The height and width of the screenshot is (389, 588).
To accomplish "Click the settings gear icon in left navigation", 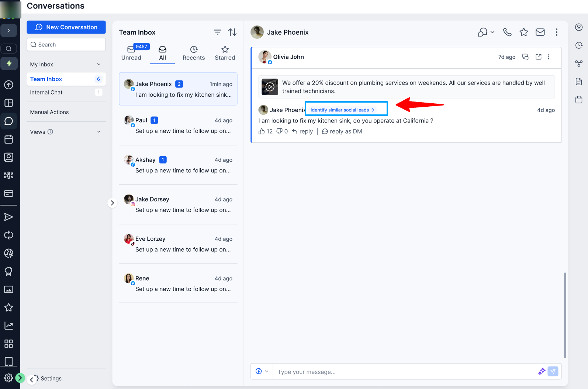I will click(8, 378).
